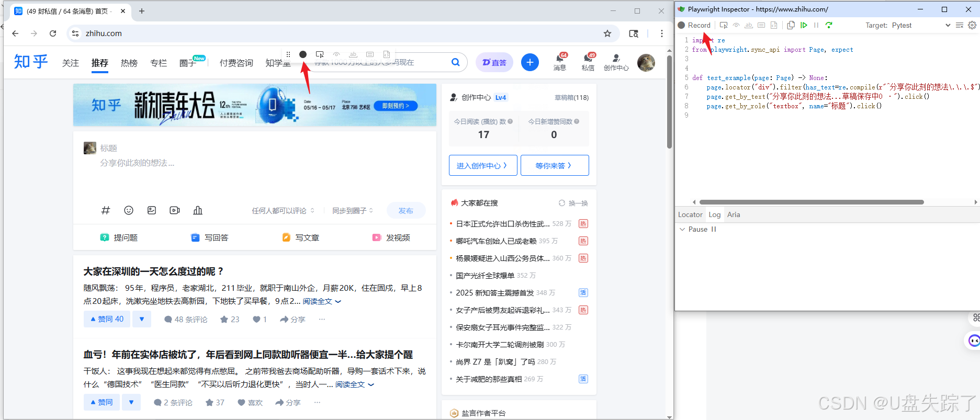Click overlay record dot on Zhihu page
The height and width of the screenshot is (420, 980).
(x=303, y=54)
